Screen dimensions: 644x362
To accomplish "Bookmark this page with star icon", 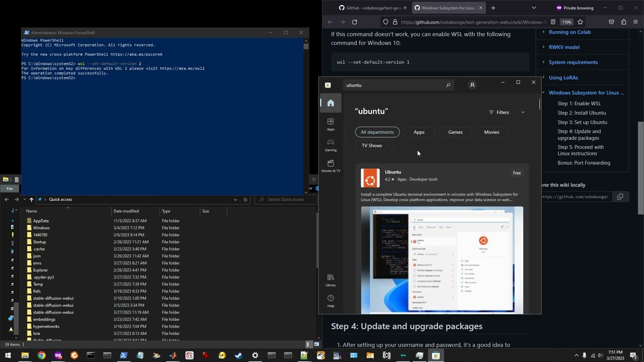I will pyautogui.click(x=580, y=22).
